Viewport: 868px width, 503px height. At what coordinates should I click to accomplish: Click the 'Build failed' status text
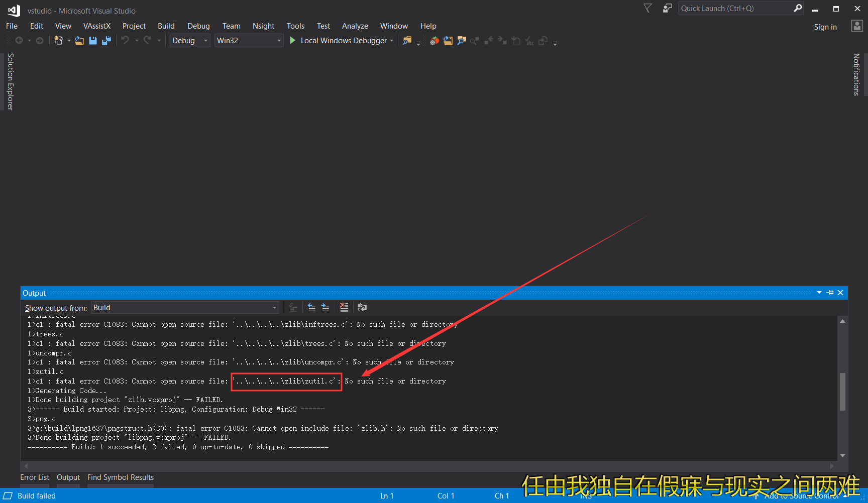pos(37,496)
